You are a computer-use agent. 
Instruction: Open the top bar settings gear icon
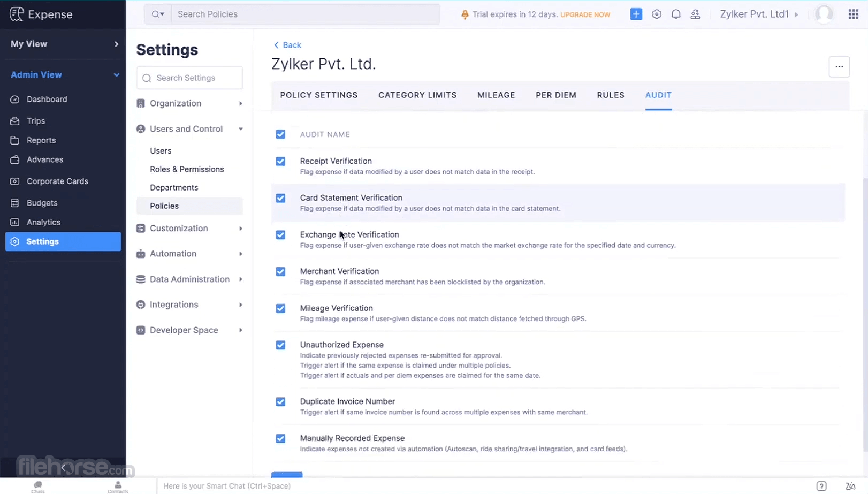pyautogui.click(x=657, y=14)
